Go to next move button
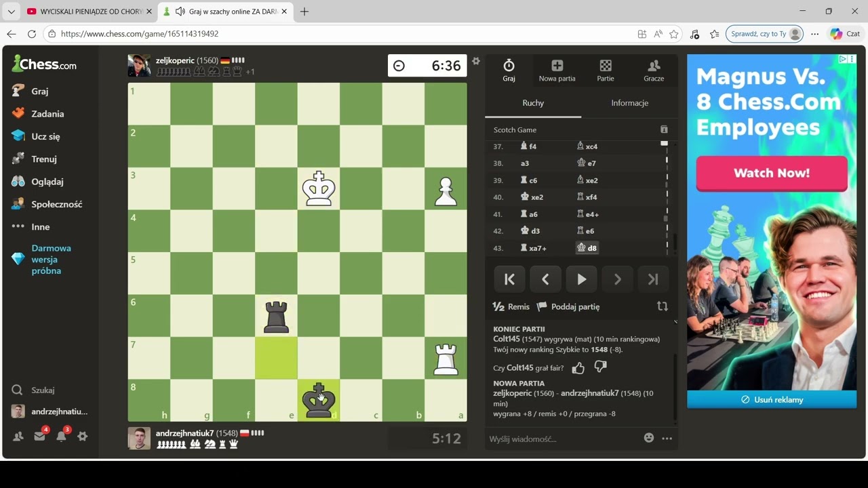The width and height of the screenshot is (868, 488). (617, 279)
